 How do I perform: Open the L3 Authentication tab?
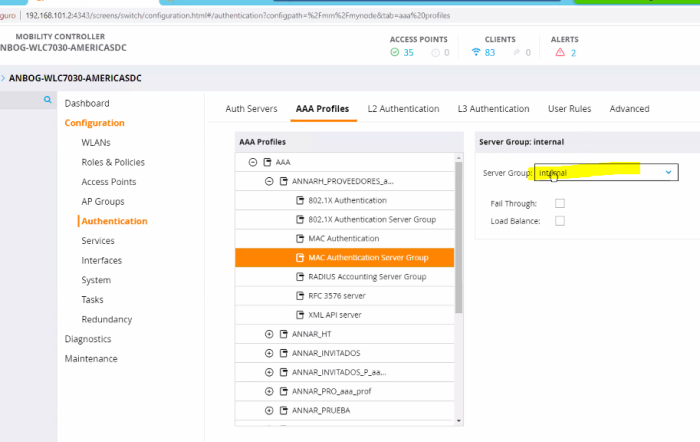[493, 109]
